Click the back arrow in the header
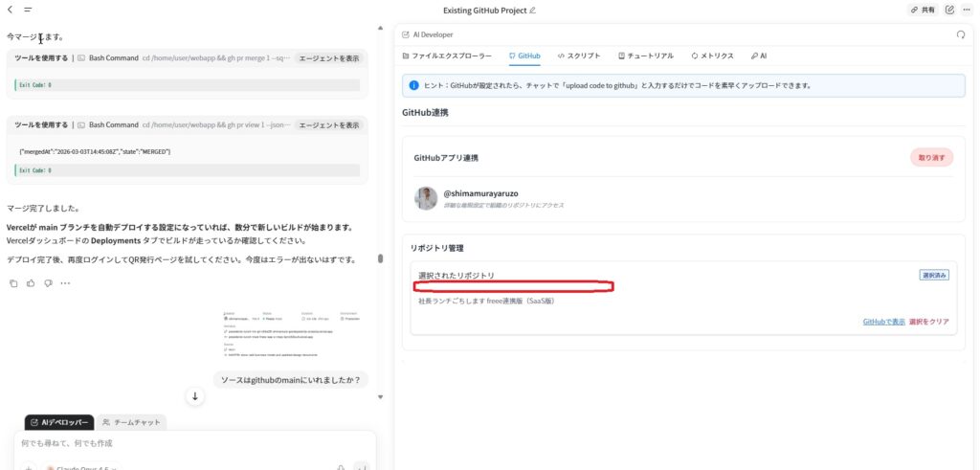 coord(10,10)
